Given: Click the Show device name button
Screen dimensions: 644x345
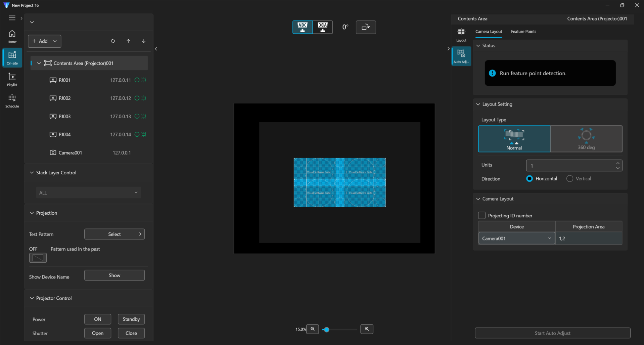Looking at the screenshot, I should click(114, 275).
